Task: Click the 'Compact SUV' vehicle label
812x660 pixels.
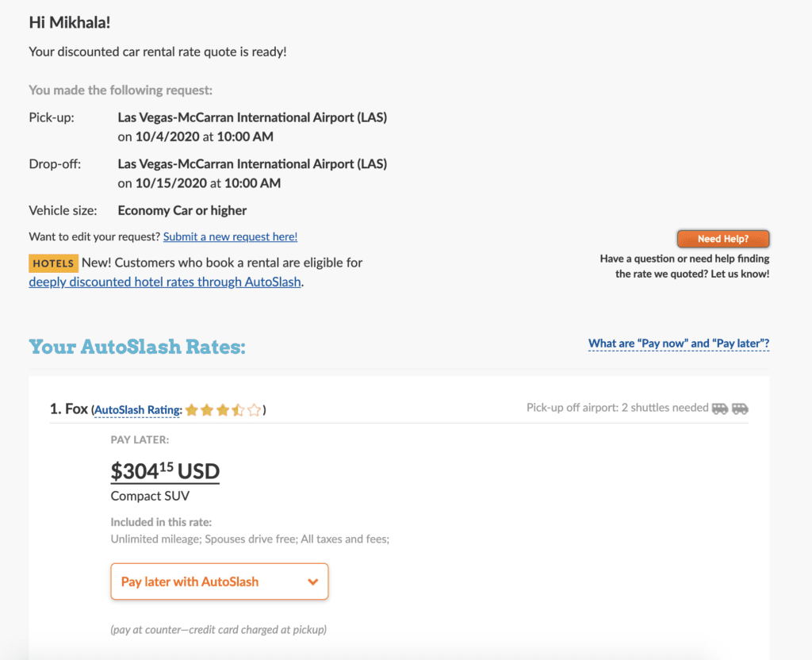Action: pyautogui.click(x=150, y=496)
